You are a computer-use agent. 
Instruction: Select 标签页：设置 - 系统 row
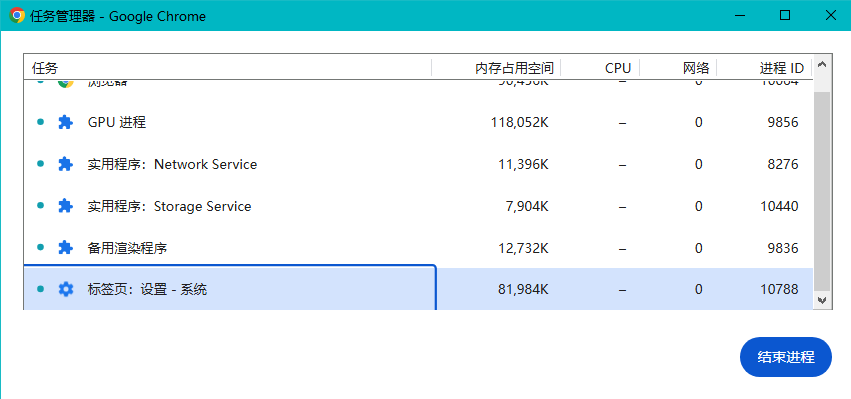[x=418, y=289]
